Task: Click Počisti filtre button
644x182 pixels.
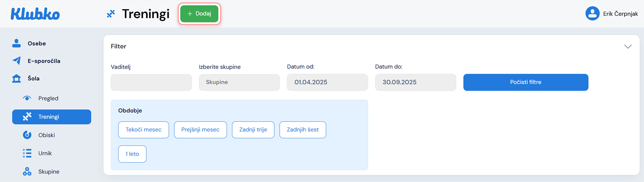Action: 525,82
